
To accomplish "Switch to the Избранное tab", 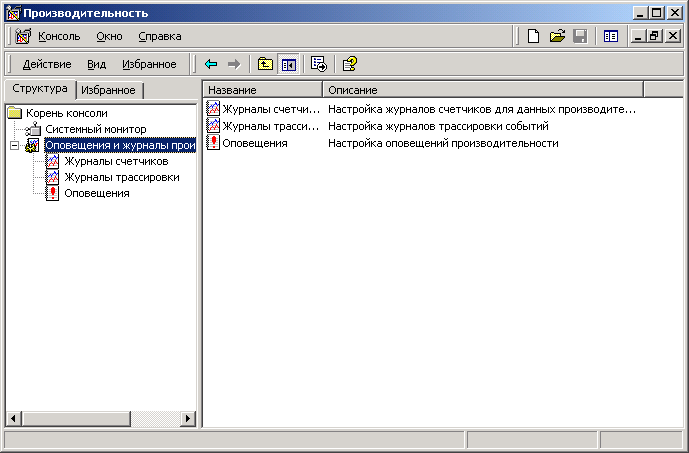I will coord(109,90).
